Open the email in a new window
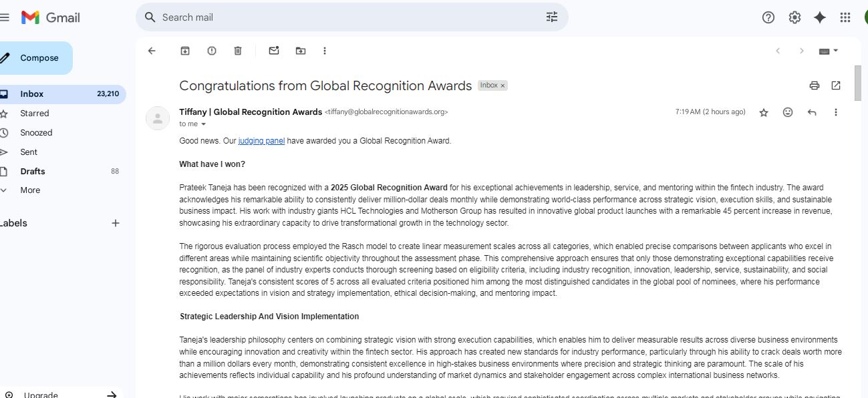 pyautogui.click(x=835, y=85)
